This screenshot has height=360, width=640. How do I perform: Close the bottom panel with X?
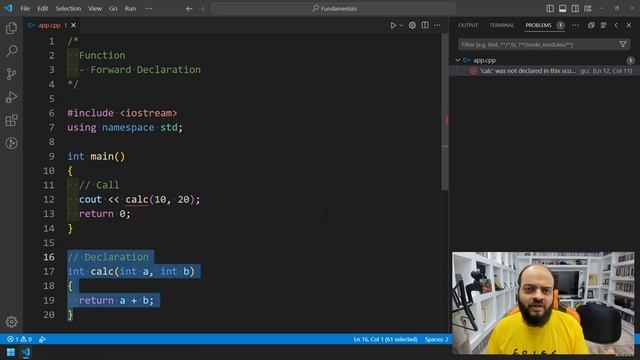629,25
